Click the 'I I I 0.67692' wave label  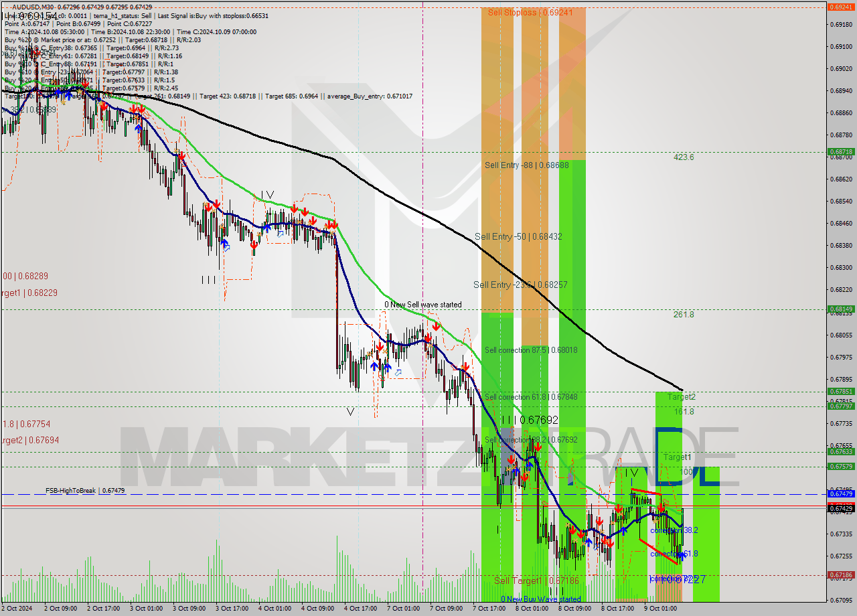(530, 420)
